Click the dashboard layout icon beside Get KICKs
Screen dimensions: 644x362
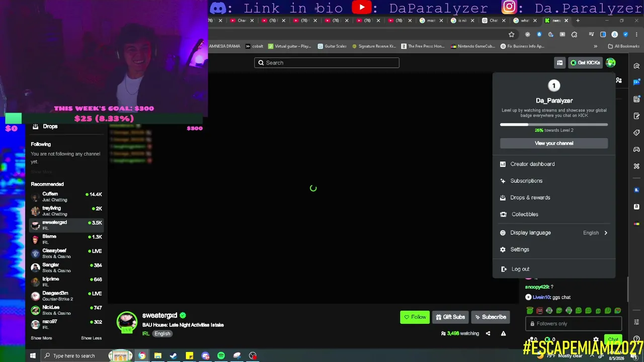(x=559, y=63)
